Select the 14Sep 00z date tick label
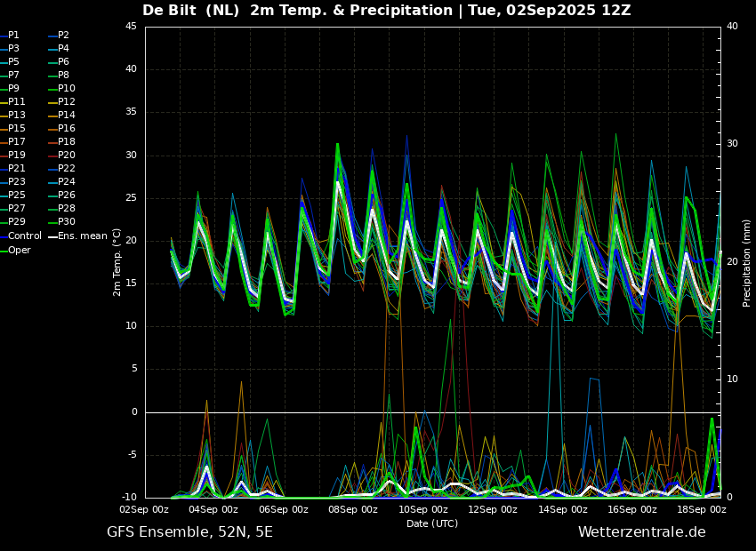Screen dimensions: 756x551 pos(563,510)
